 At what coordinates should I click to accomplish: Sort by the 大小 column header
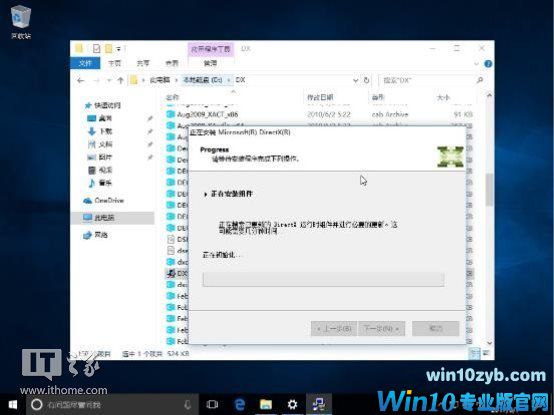click(x=443, y=97)
